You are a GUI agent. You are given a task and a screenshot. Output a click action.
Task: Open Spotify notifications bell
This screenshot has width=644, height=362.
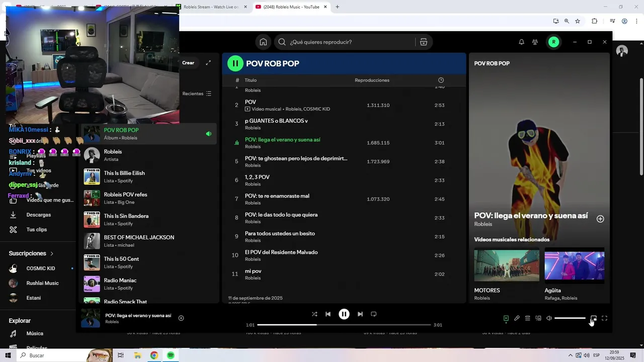(x=521, y=42)
